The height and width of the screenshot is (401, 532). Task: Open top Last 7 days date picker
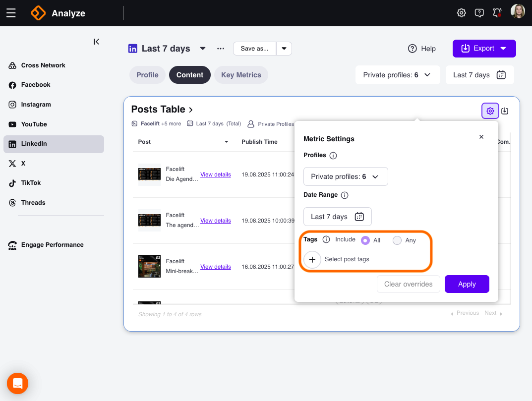(479, 75)
